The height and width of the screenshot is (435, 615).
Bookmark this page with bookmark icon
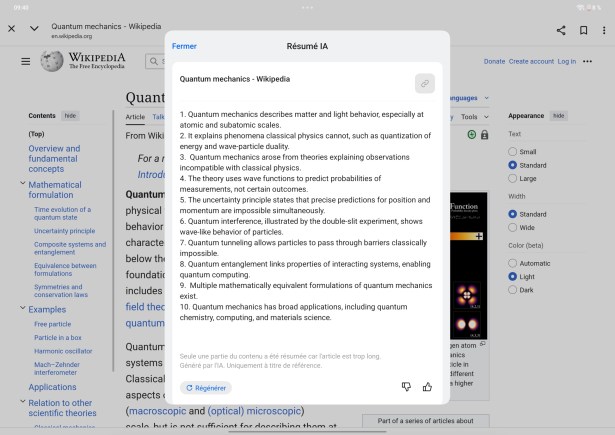tap(584, 30)
